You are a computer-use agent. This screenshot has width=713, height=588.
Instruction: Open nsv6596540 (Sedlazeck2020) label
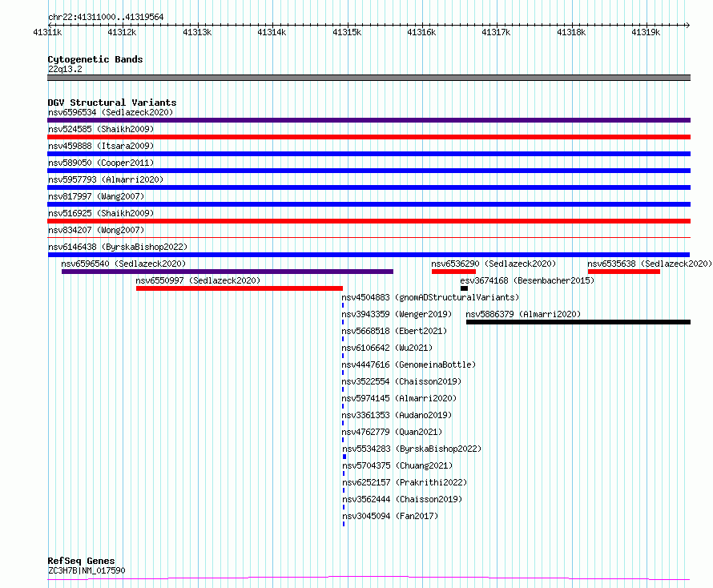[x=123, y=264]
